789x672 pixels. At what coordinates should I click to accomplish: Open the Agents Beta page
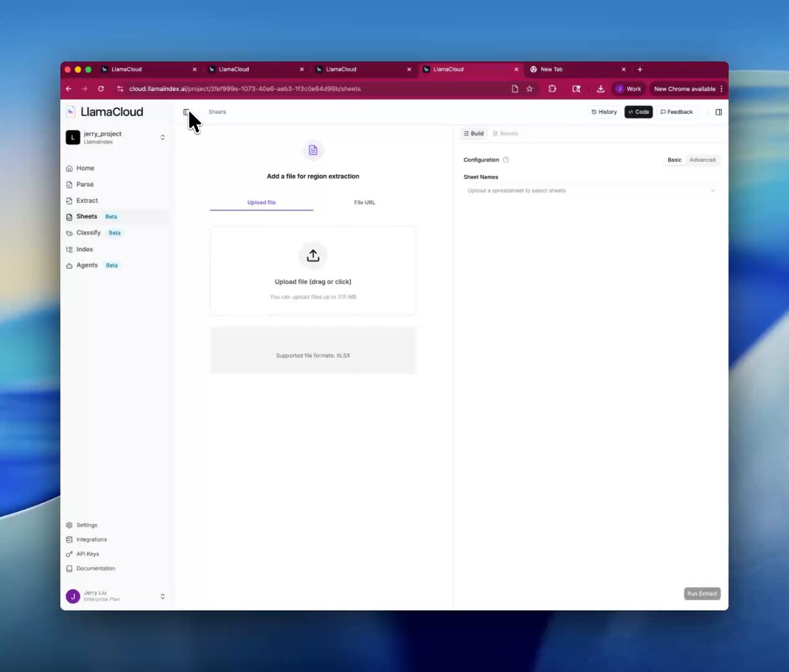click(x=93, y=266)
